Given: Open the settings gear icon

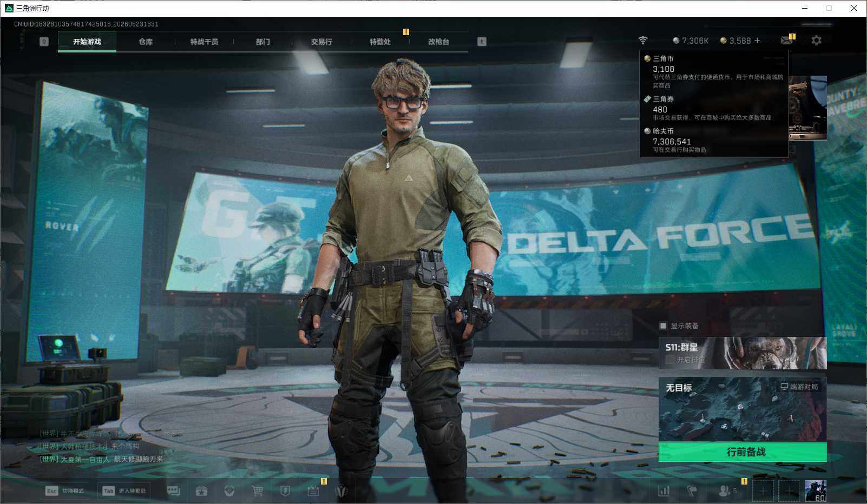Looking at the screenshot, I should pyautogui.click(x=816, y=41).
